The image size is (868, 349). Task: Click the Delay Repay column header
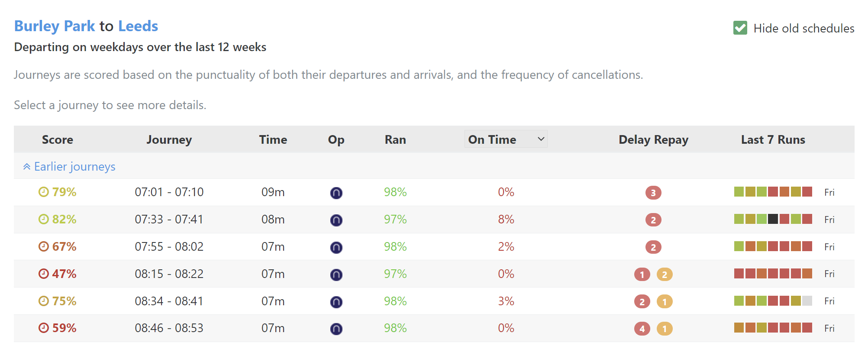(653, 140)
